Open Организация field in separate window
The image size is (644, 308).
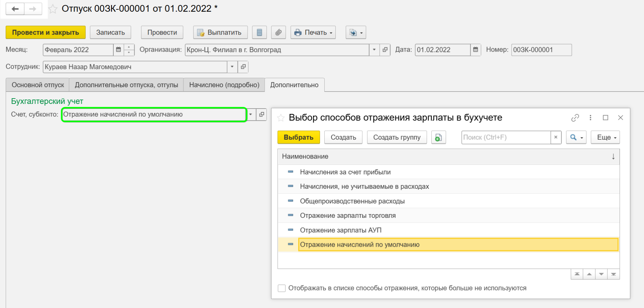(385, 50)
